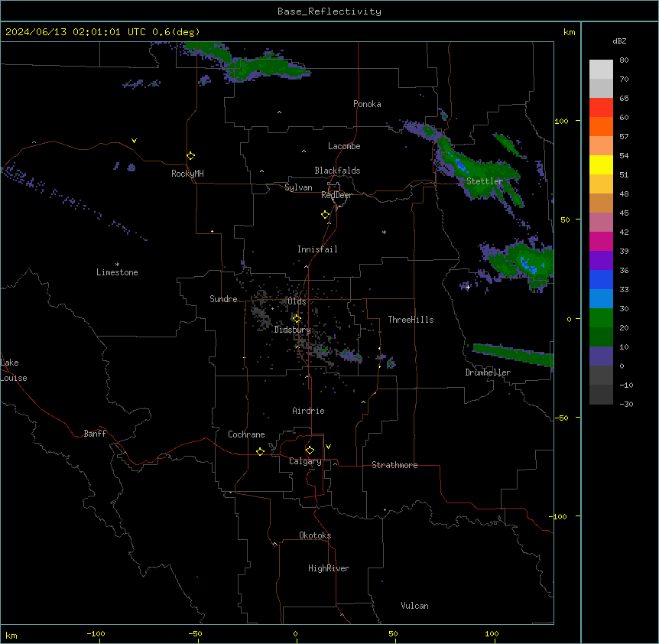Click the RedDeer city label
Screen dimensions: 659x644
click(336, 195)
